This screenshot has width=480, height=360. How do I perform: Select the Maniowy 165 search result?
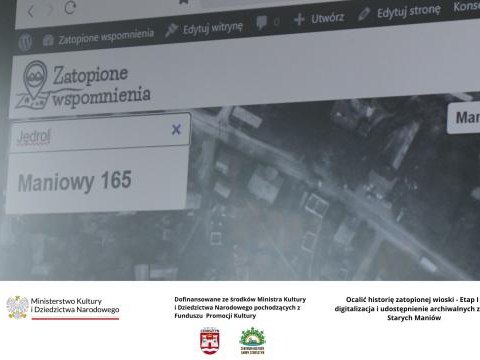96,180
